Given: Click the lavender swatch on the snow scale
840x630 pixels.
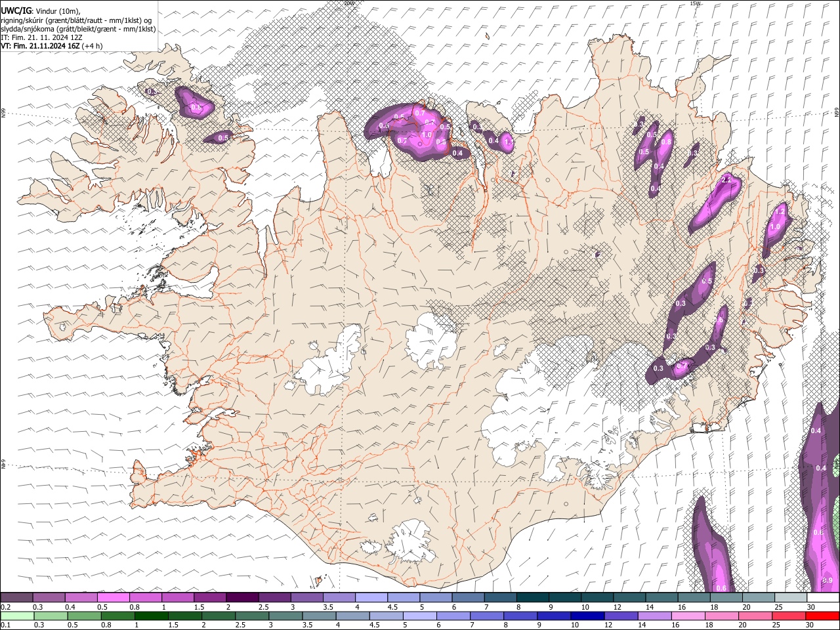Looking at the screenshot, I should [371, 598].
